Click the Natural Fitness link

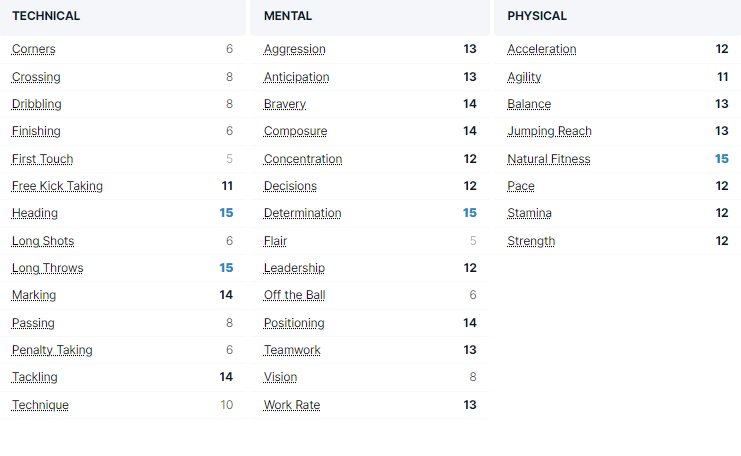click(x=548, y=159)
